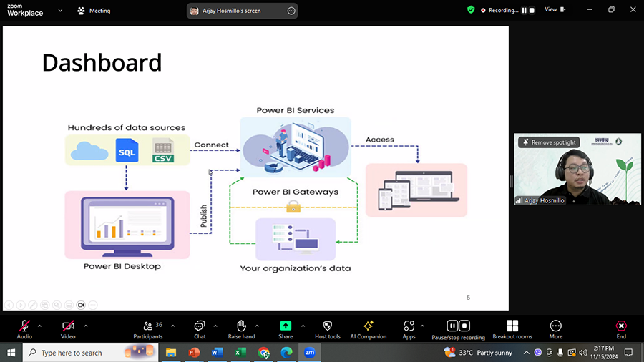Click the slideshow zoom magnifier
Screen dimensions: 644x362
(x=57, y=305)
